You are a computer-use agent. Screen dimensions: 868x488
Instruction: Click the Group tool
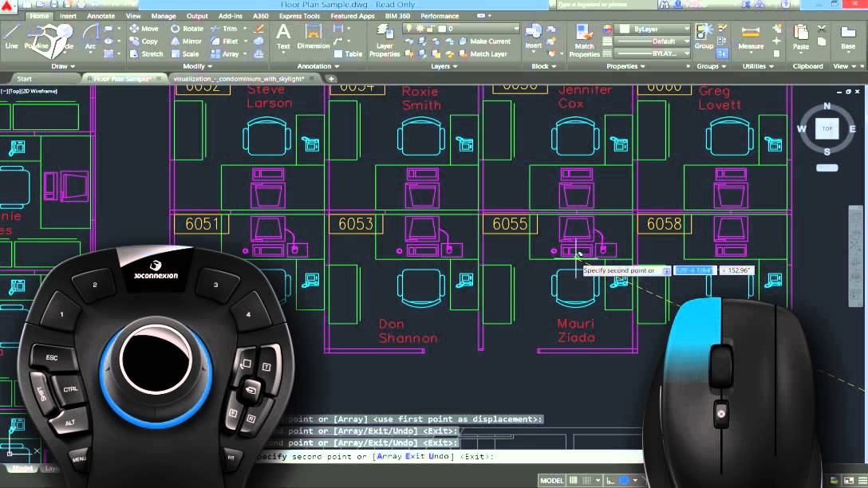(704, 37)
